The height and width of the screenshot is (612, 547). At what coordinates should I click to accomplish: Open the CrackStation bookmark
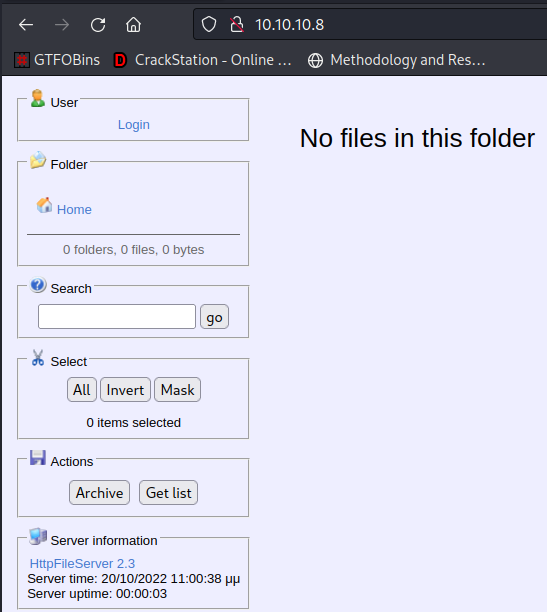click(203, 60)
